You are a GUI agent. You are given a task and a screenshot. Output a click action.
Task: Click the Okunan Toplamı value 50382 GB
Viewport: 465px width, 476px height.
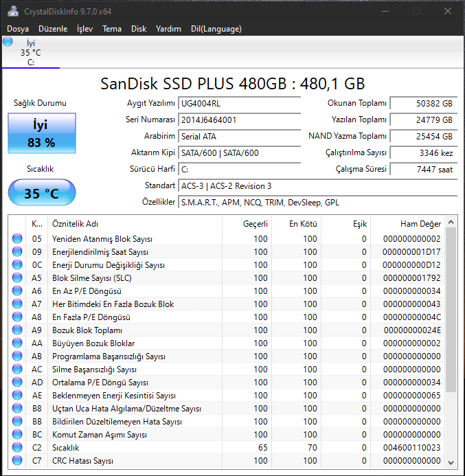coord(423,104)
